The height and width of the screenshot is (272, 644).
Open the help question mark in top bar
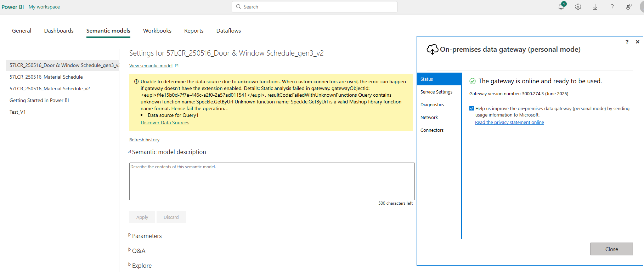click(x=612, y=7)
